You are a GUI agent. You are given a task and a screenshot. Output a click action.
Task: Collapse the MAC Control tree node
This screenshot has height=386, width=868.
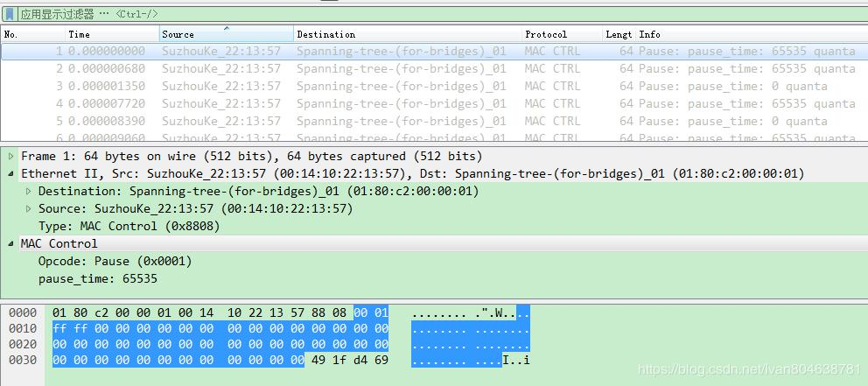click(11, 243)
